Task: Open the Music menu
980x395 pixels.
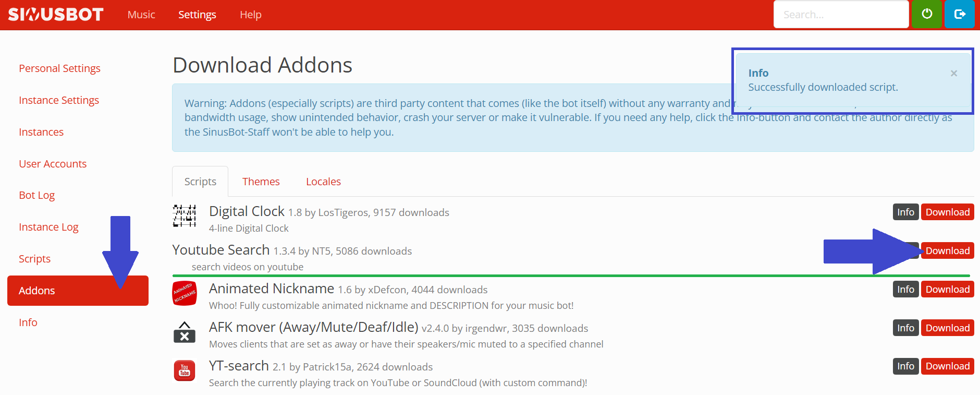Action: click(x=140, y=14)
